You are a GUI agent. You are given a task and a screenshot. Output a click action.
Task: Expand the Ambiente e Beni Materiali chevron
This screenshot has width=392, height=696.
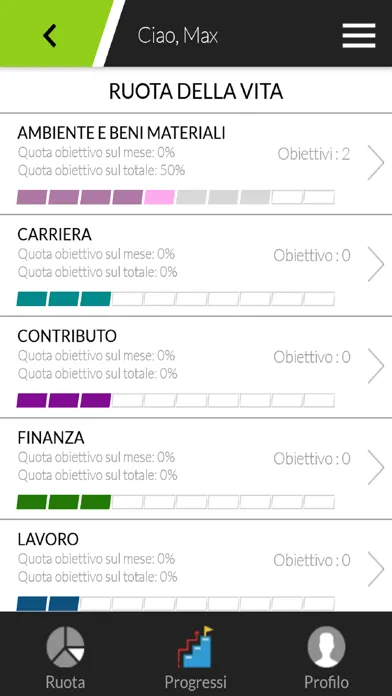point(376,163)
